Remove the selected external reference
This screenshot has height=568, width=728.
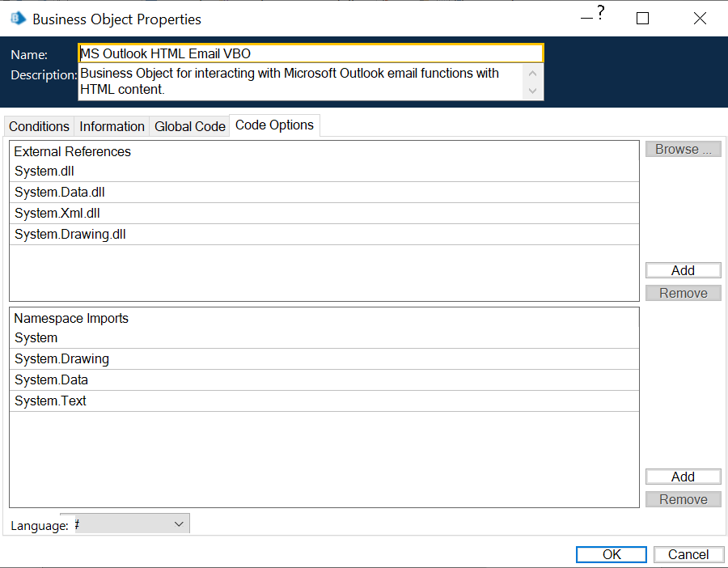coord(683,293)
